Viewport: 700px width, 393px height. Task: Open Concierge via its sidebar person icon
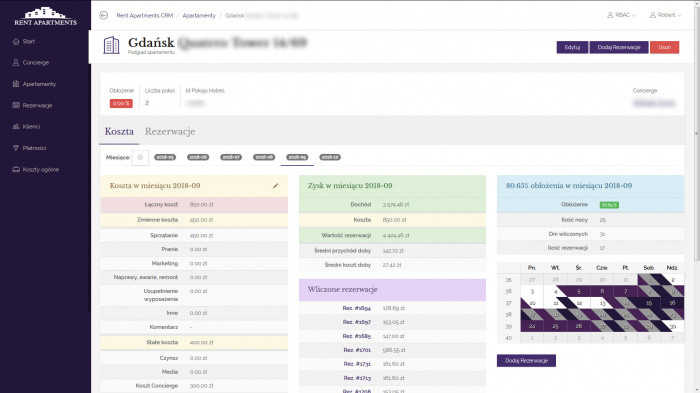(16, 63)
